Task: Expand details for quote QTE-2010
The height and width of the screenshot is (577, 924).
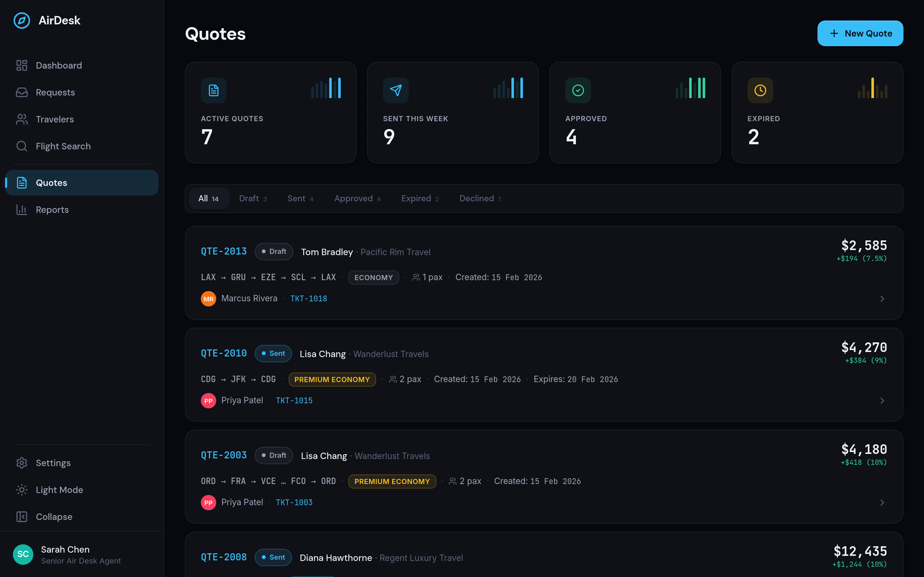Action: tap(882, 401)
